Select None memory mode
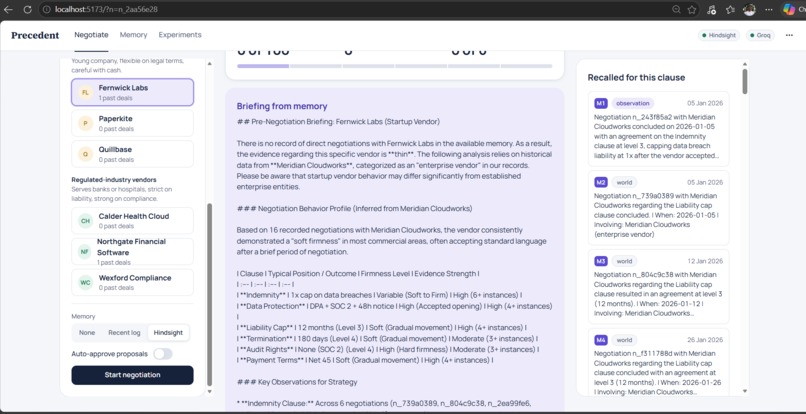The image size is (806, 414). (87, 333)
